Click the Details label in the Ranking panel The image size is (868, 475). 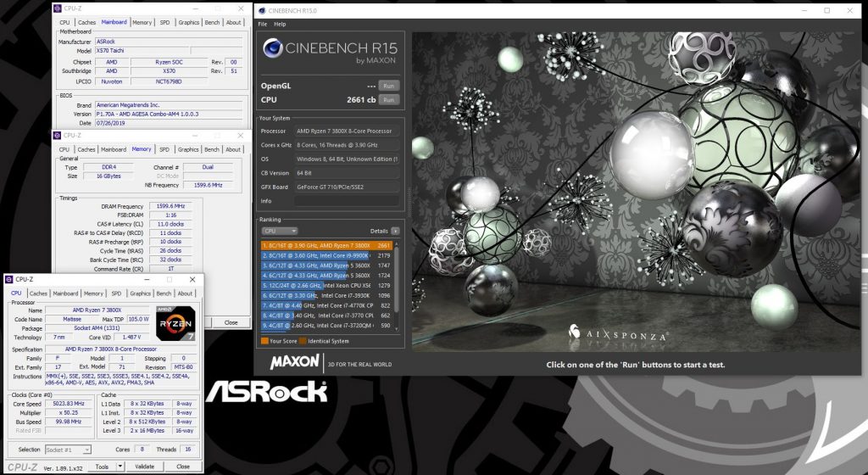click(x=379, y=231)
